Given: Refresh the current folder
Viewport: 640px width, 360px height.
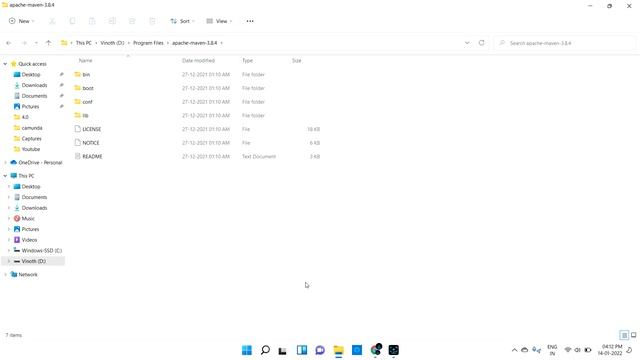Looking at the screenshot, I should (x=482, y=43).
